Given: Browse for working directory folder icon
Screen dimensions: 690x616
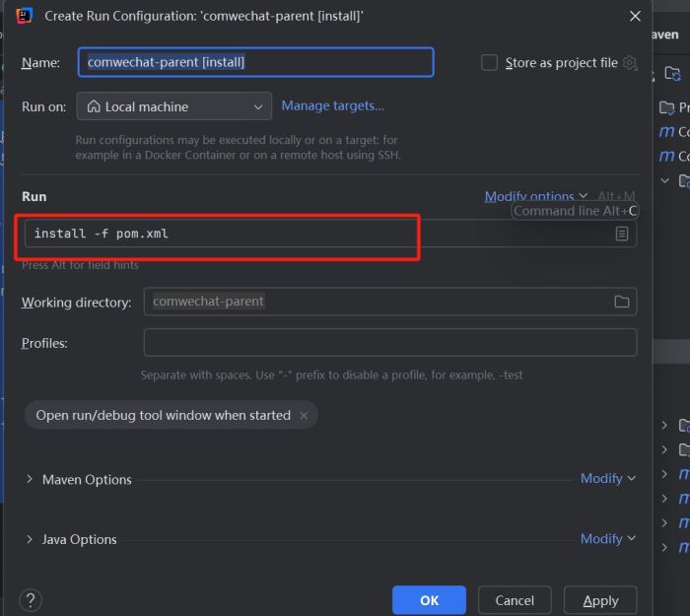Looking at the screenshot, I should coord(622,302).
